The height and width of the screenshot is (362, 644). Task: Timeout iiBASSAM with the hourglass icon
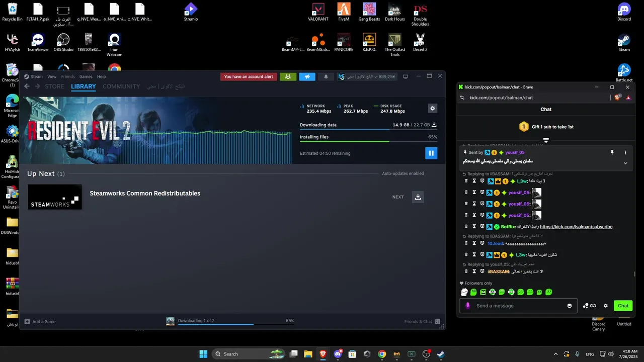coord(474,271)
